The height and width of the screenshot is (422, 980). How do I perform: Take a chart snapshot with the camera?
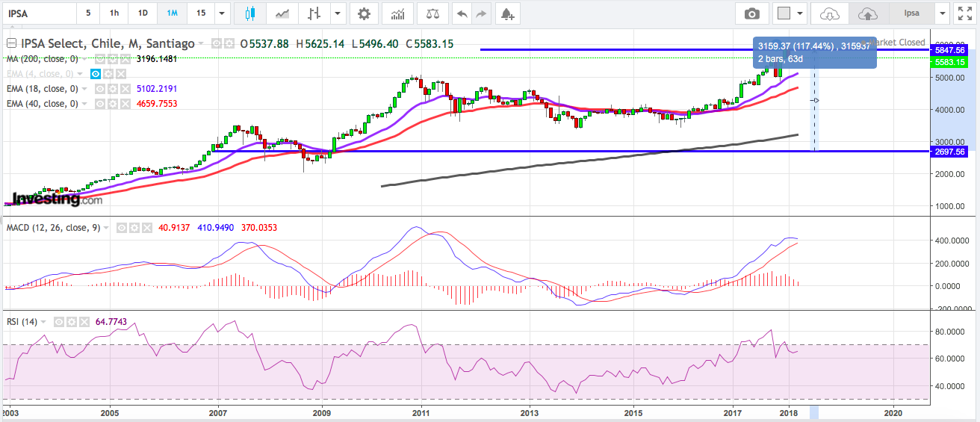(752, 13)
